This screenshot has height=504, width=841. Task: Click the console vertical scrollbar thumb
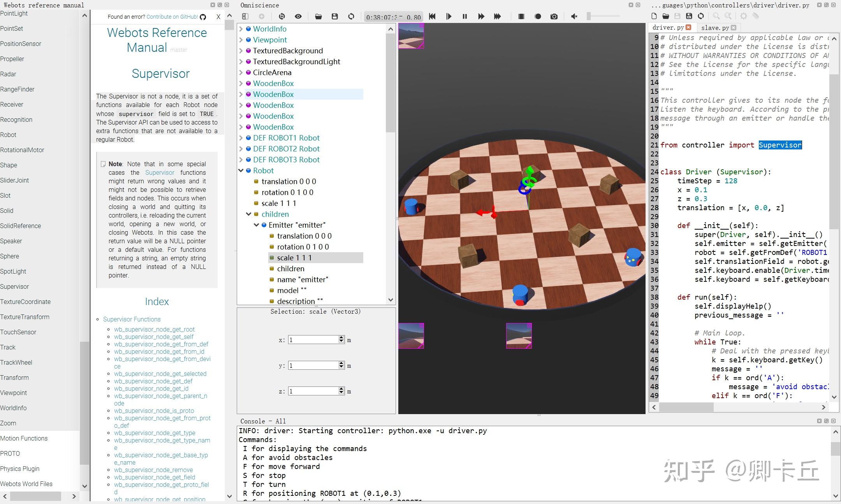836,449
